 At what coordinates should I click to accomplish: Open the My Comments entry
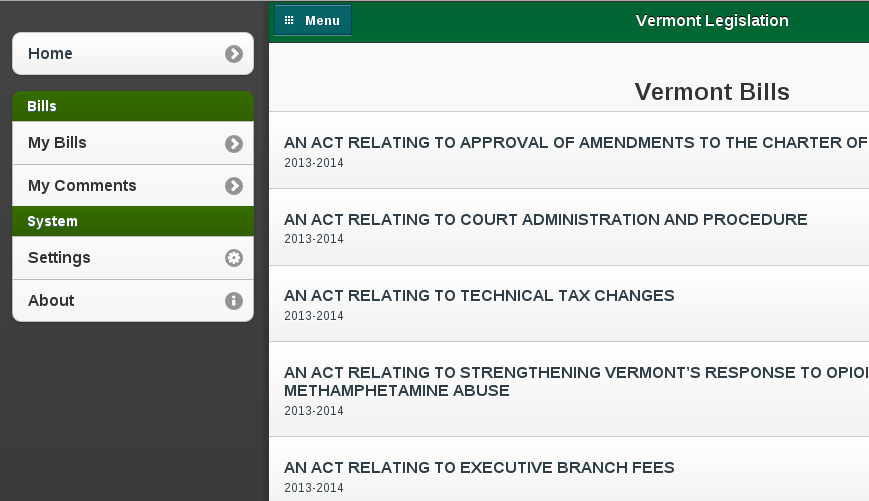coord(133,186)
